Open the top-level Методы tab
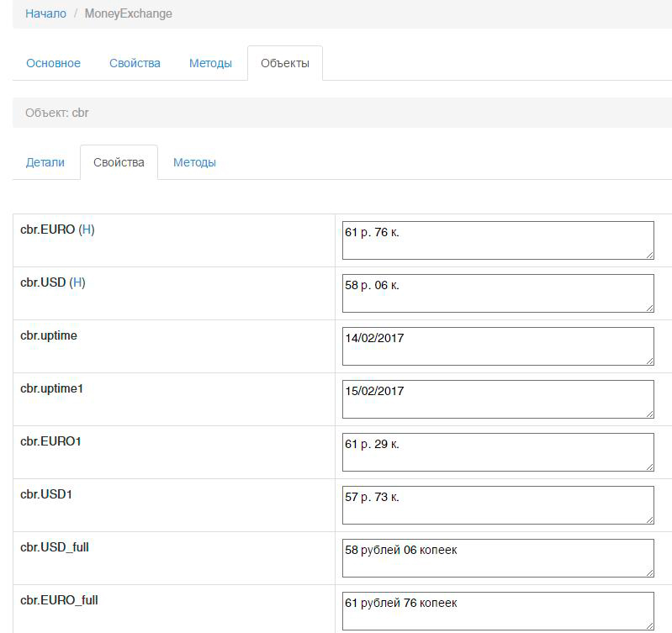This screenshot has width=672, height=633. 210,63
